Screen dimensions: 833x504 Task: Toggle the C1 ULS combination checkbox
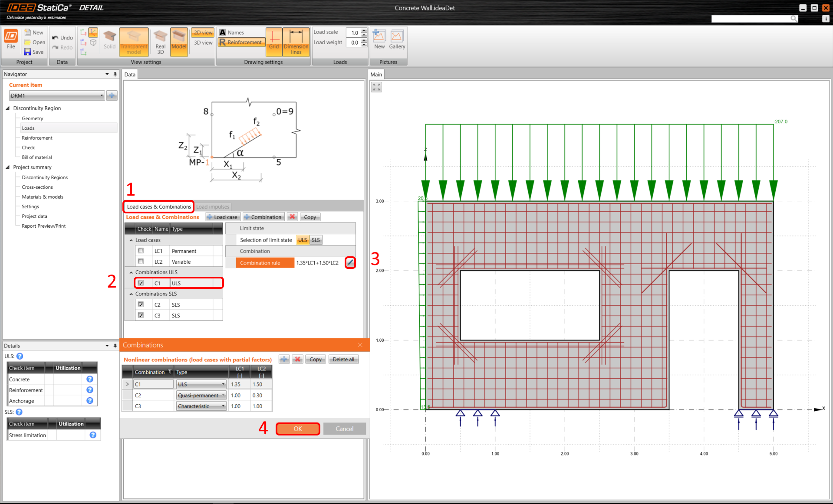pyautogui.click(x=141, y=283)
